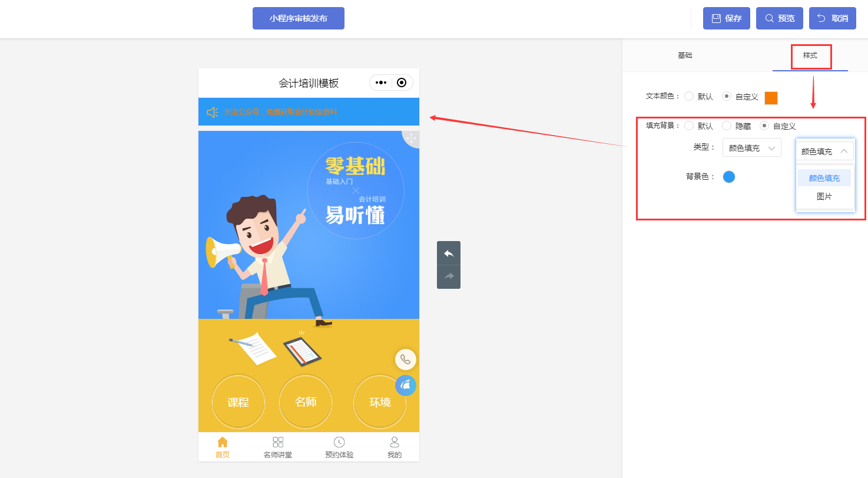The image size is (868, 478).
Task: Click the undo arrow icon
Action: click(x=449, y=253)
